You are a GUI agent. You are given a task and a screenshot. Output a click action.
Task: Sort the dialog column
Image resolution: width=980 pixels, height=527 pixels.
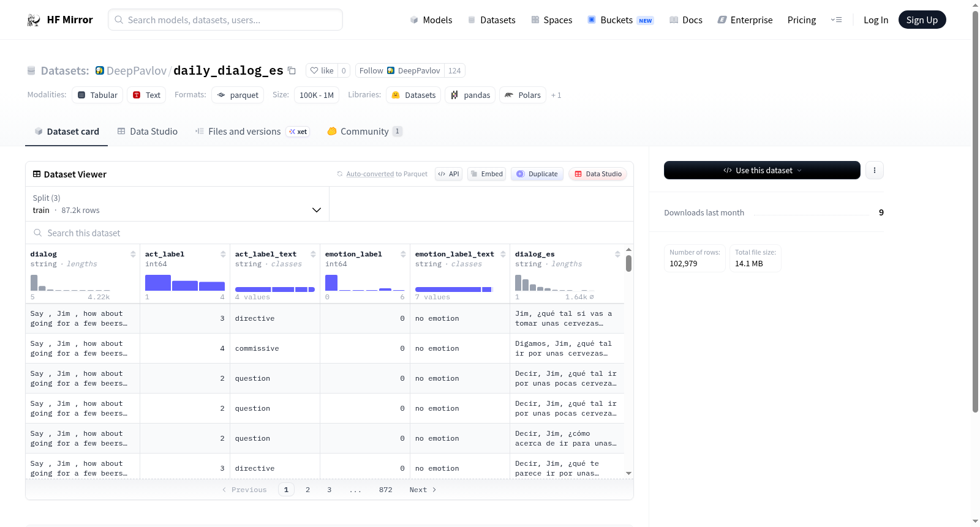tap(133, 254)
